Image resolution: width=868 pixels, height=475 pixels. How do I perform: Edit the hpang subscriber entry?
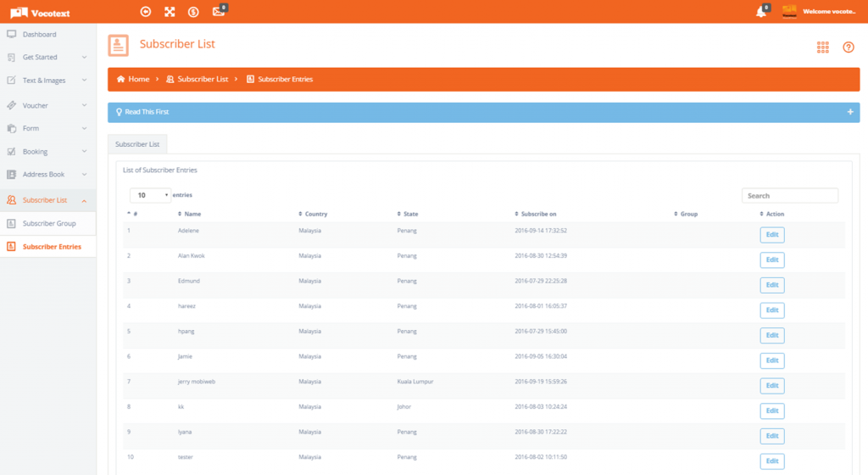click(x=771, y=336)
